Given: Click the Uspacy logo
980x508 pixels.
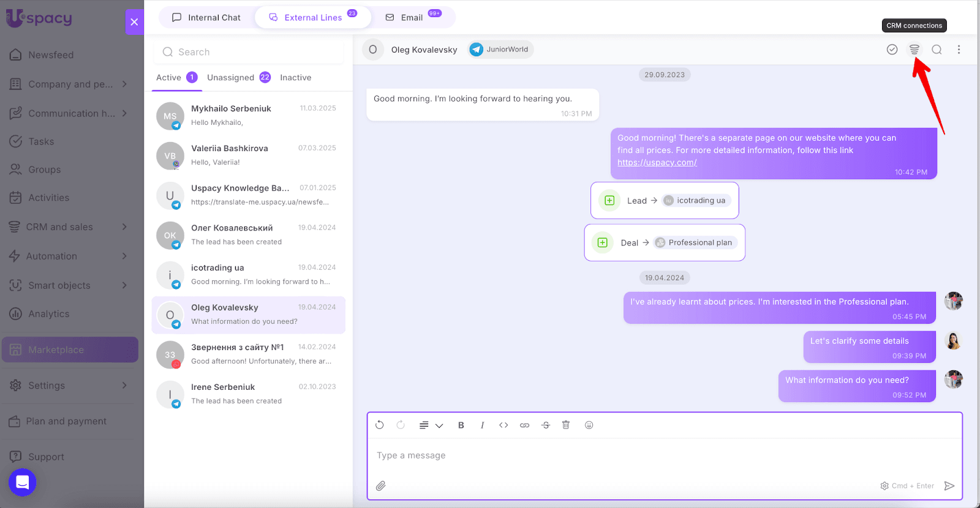Looking at the screenshot, I should point(39,18).
